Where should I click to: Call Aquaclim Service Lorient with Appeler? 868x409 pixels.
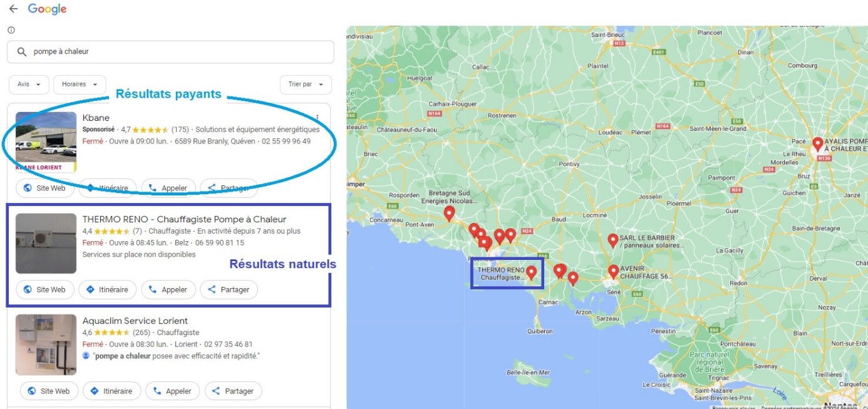pos(173,391)
